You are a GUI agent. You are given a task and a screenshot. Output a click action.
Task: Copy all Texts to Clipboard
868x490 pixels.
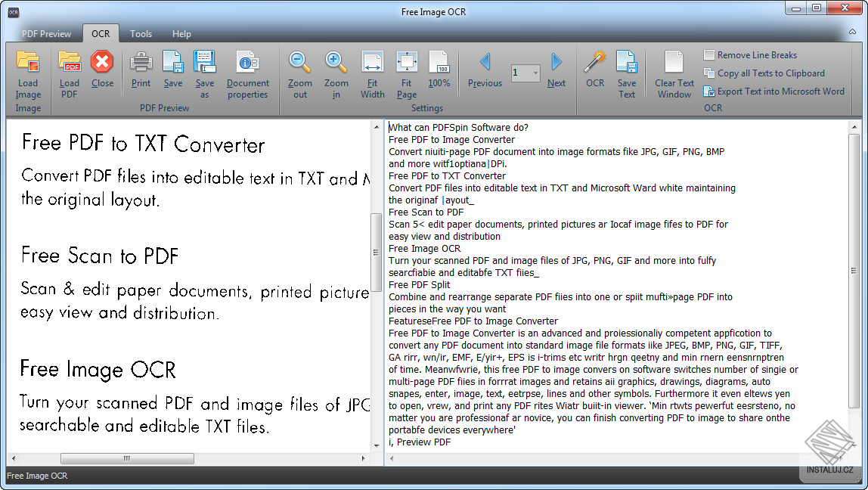(x=764, y=73)
